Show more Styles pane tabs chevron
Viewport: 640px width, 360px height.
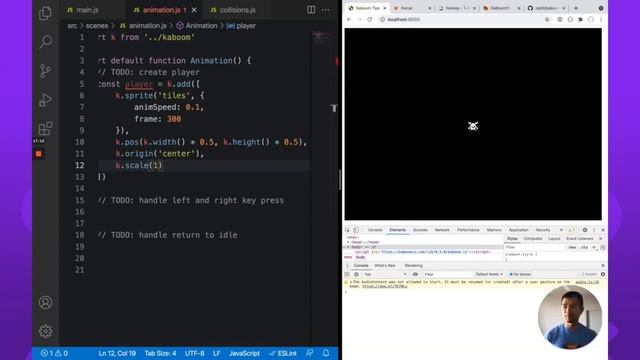pyautogui.click(x=600, y=239)
